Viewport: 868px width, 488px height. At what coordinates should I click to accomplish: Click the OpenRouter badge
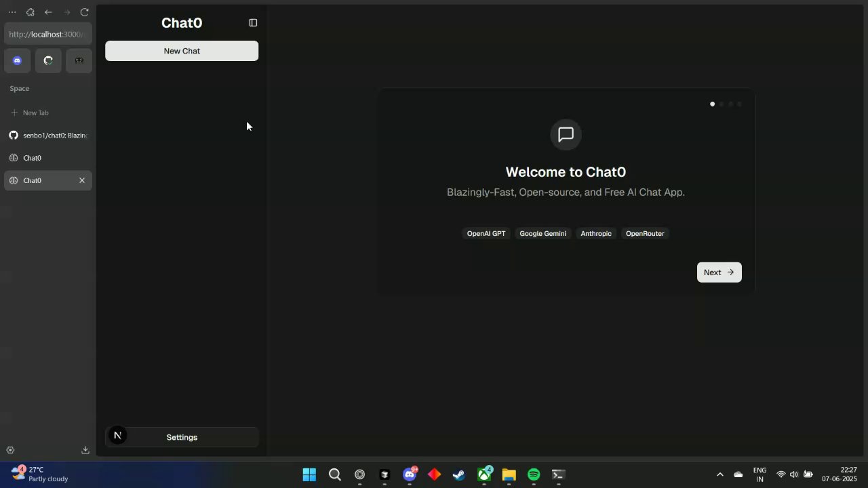pos(645,233)
